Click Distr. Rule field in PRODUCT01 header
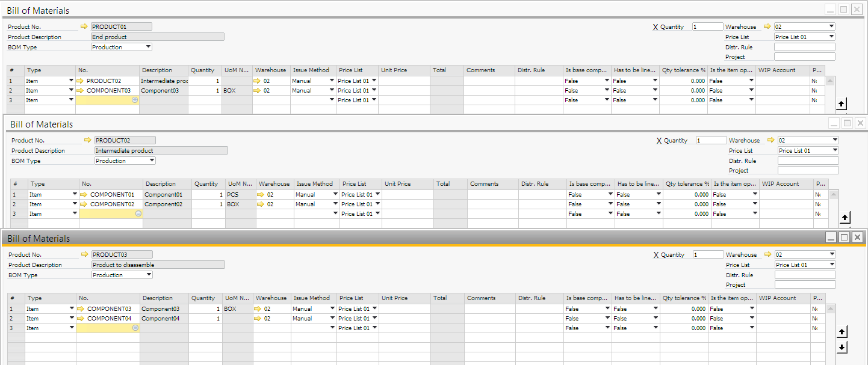 click(x=804, y=47)
